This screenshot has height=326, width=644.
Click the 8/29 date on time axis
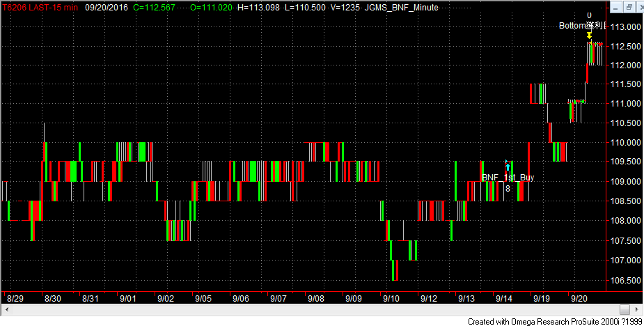15,298
